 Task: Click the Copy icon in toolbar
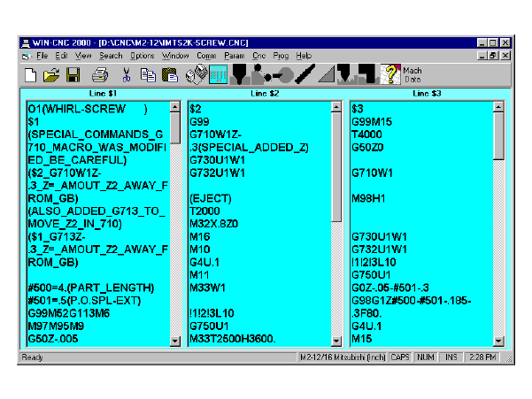pyautogui.click(x=147, y=75)
